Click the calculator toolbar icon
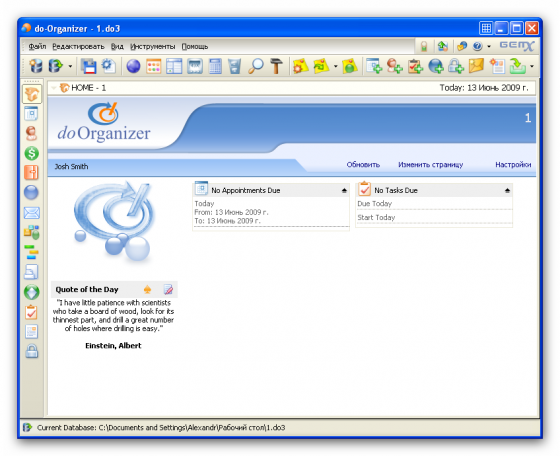 click(215, 66)
